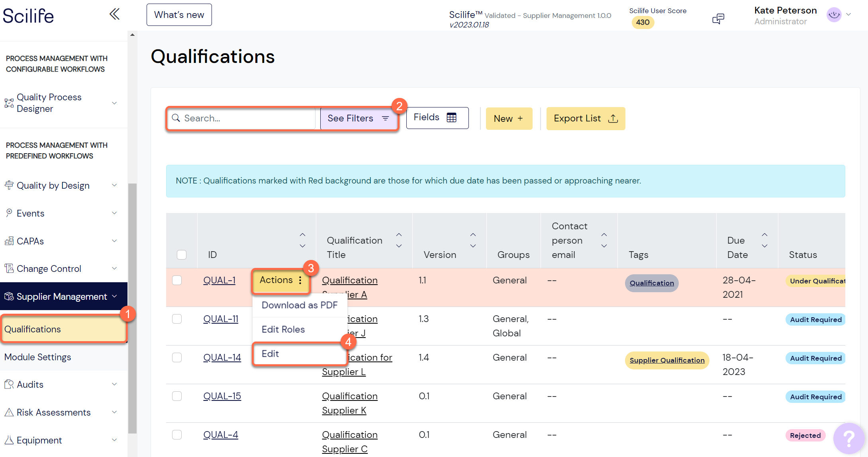The height and width of the screenshot is (457, 868).
Task: Click the sidebar vertical scrollbar thumb
Action: tap(132, 309)
